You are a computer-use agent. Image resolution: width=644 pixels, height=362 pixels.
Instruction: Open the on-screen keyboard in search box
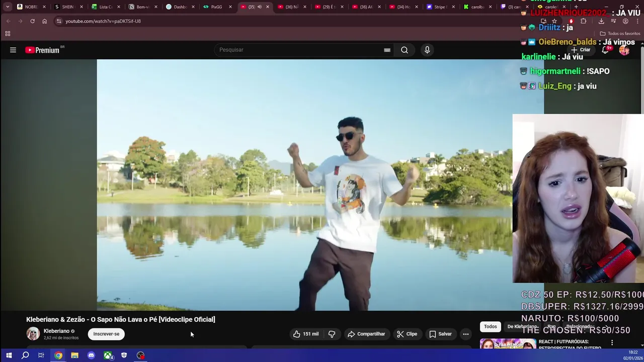point(387,50)
